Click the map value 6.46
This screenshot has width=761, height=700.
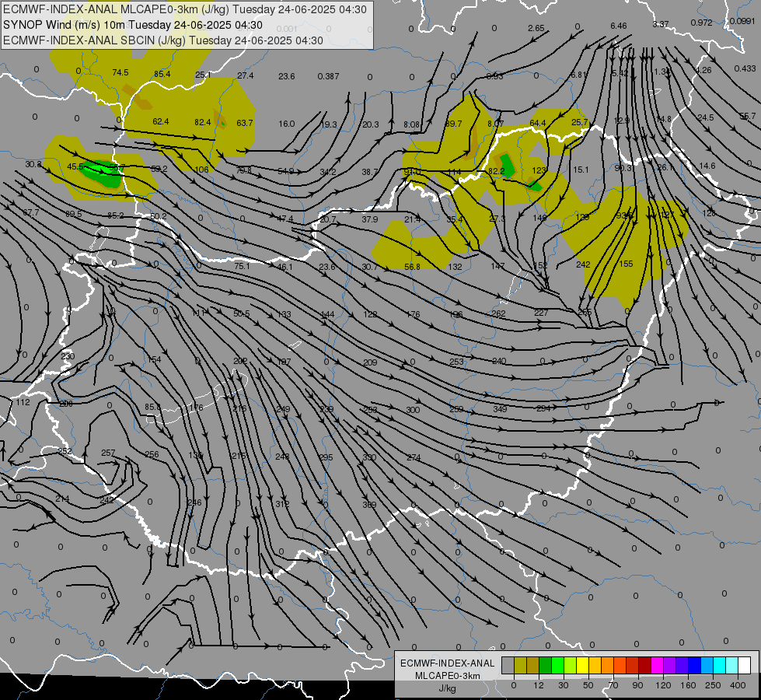619,26
